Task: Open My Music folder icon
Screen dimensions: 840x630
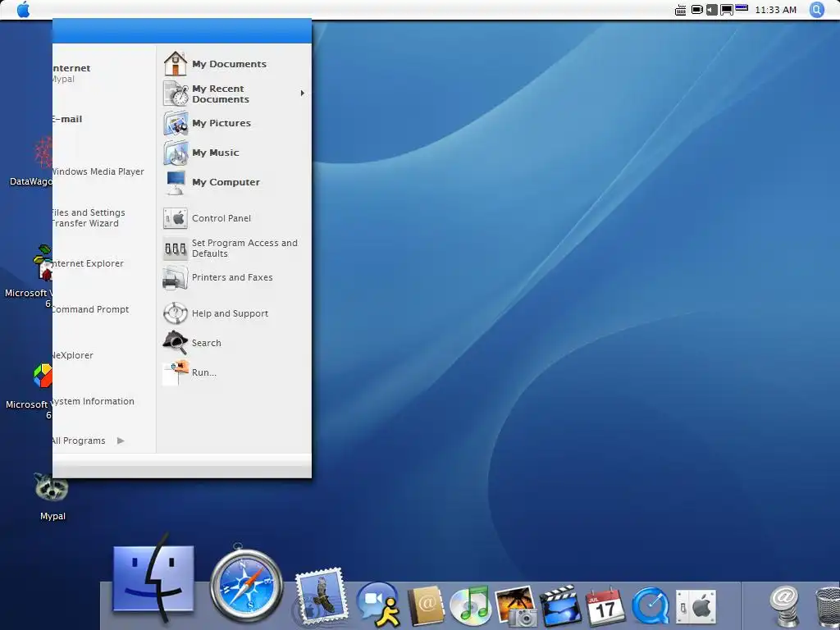Action: [x=176, y=153]
